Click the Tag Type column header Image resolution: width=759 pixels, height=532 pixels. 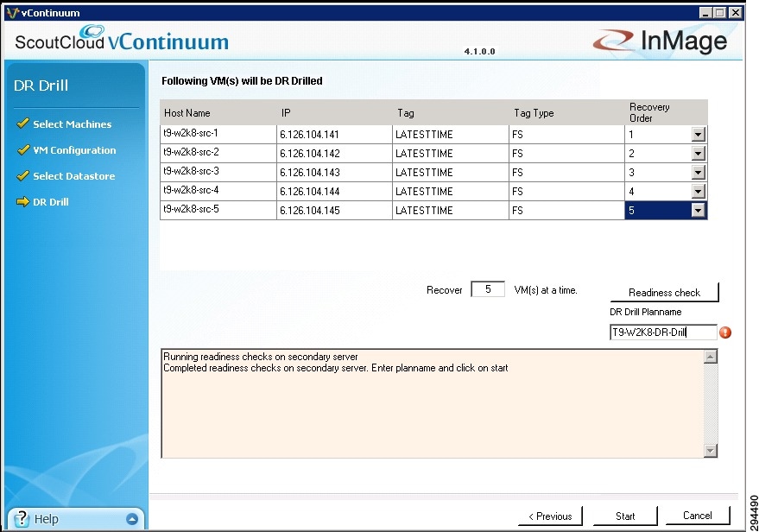pos(566,112)
